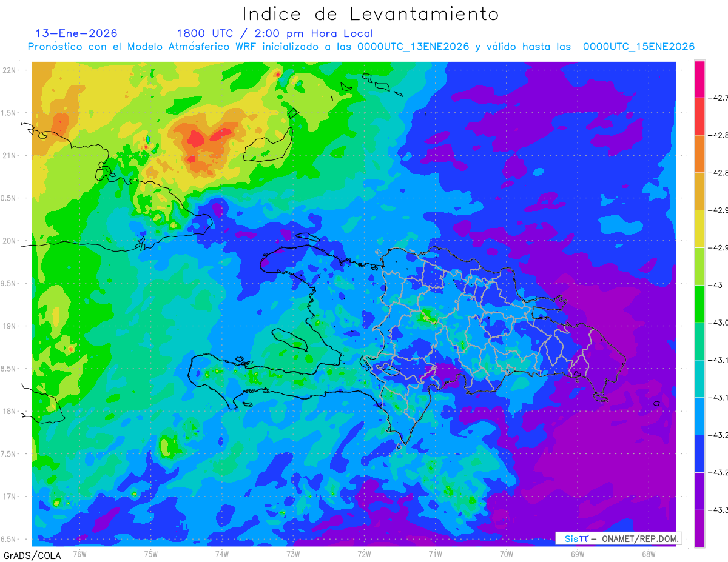728x562 pixels.
Task: Select the cyan-turquoise legend color band
Action: [699, 378]
